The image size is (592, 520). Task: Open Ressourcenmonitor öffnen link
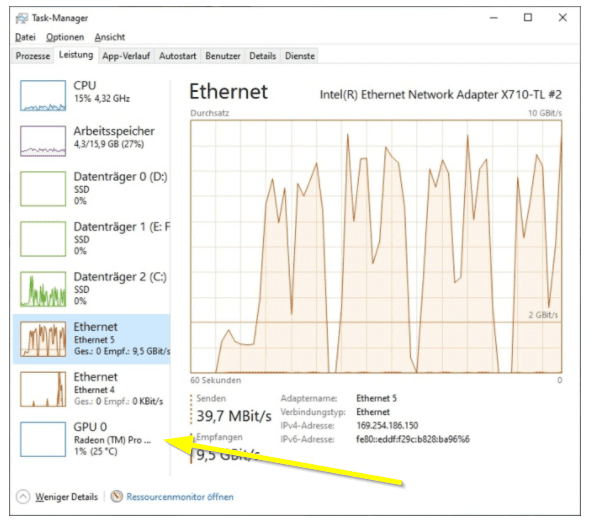click(x=180, y=497)
